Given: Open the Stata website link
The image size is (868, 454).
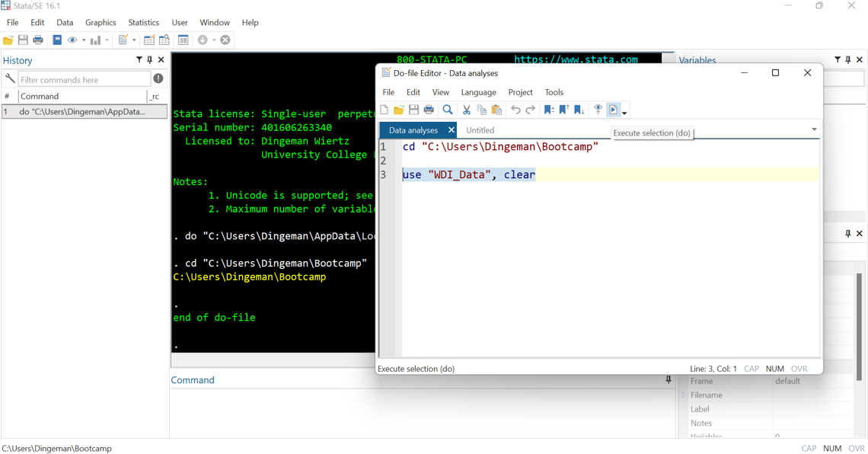Looking at the screenshot, I should coord(576,59).
